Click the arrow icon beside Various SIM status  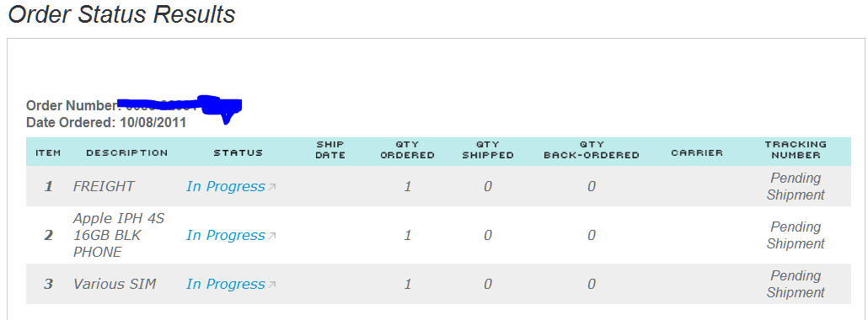coord(272,285)
